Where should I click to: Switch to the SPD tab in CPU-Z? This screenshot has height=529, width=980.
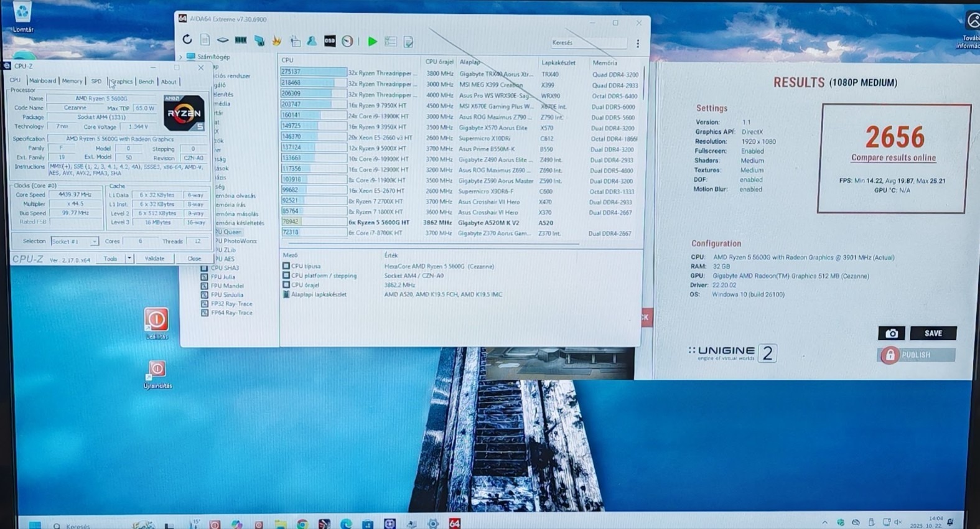[x=96, y=82]
